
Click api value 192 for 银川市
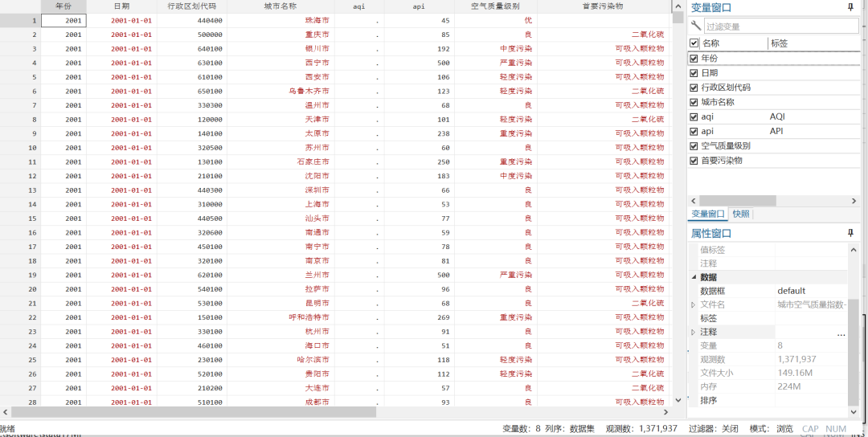pos(419,49)
